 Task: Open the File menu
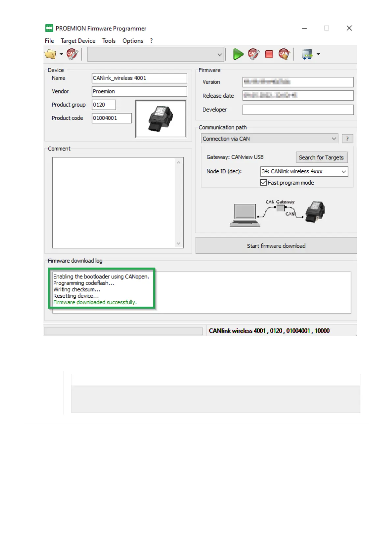tap(49, 41)
